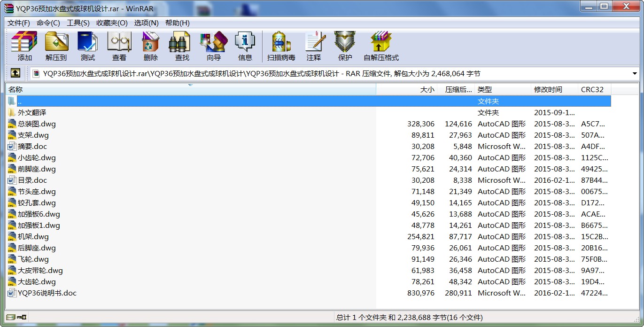The image size is (644, 327).
Task: Click size value 328,306 of 总装图.dwg
Action: 421,124
